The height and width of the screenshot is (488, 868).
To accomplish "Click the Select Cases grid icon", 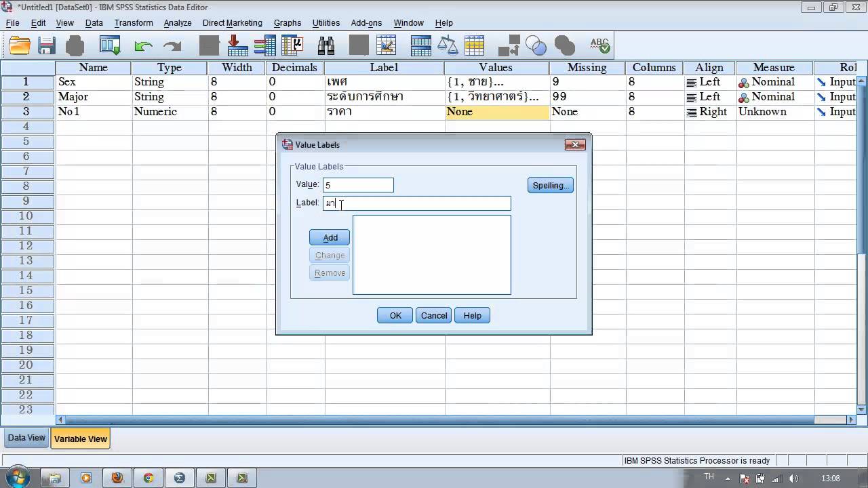I will coord(475,46).
